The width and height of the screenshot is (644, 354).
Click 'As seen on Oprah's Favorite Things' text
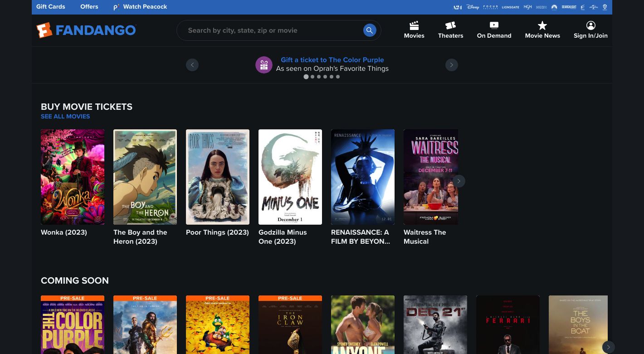coord(332,69)
